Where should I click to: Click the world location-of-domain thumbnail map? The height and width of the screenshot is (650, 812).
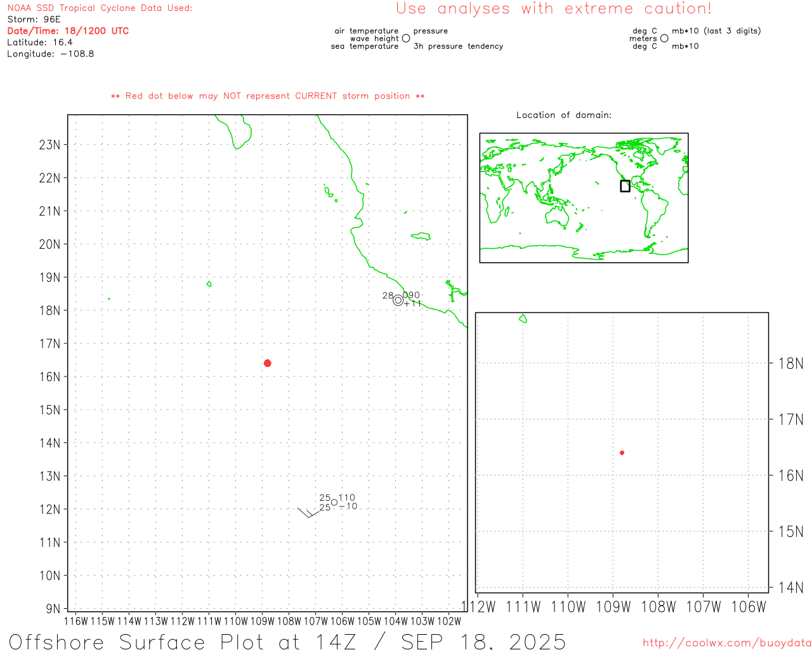click(x=584, y=198)
